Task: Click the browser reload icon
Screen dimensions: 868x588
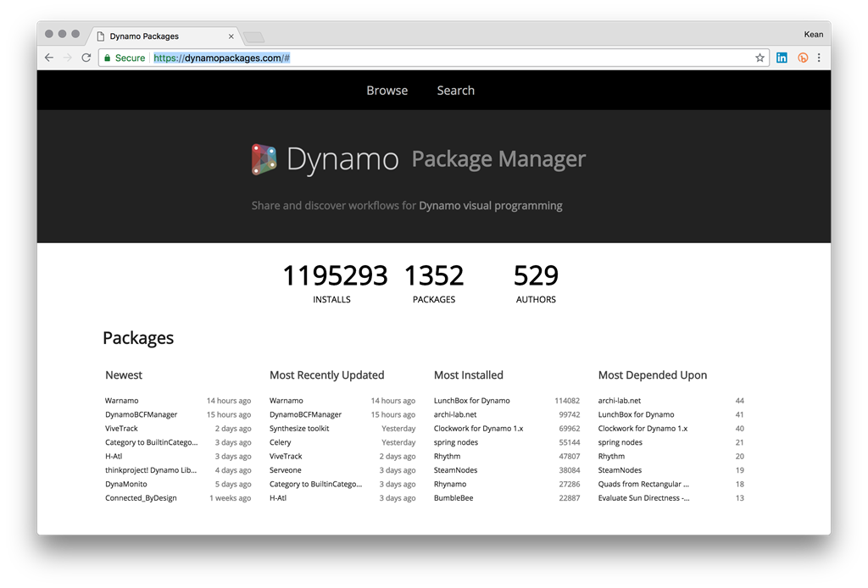Action: [x=86, y=58]
